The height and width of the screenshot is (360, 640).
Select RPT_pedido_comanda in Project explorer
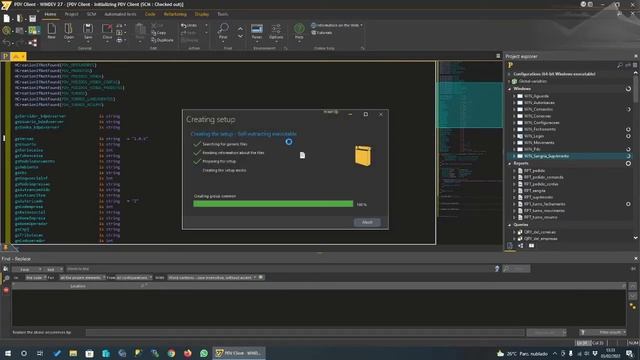[x=544, y=178]
